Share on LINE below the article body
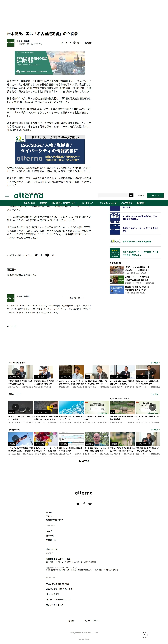The height and width of the screenshot is (644, 168). [47, 255]
